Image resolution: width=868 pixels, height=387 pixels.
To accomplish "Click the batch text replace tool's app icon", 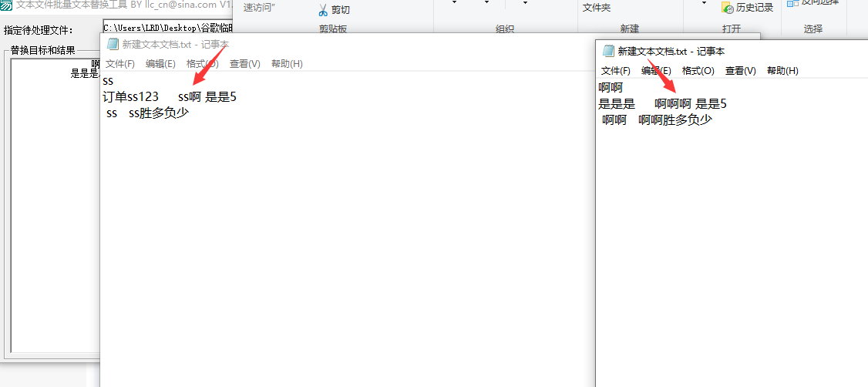I will (x=6, y=4).
